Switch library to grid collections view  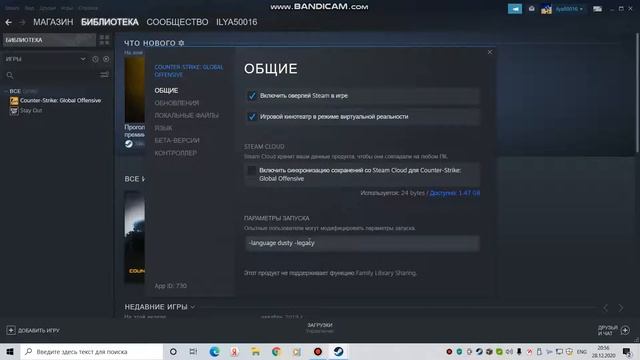pos(104,40)
